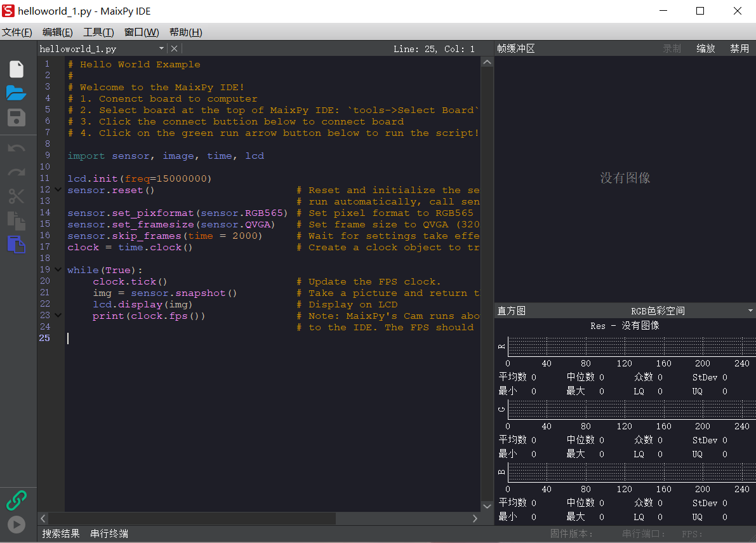Click the 固件版本 firmware version status
Image resolution: width=756 pixels, height=543 pixels.
(x=571, y=533)
